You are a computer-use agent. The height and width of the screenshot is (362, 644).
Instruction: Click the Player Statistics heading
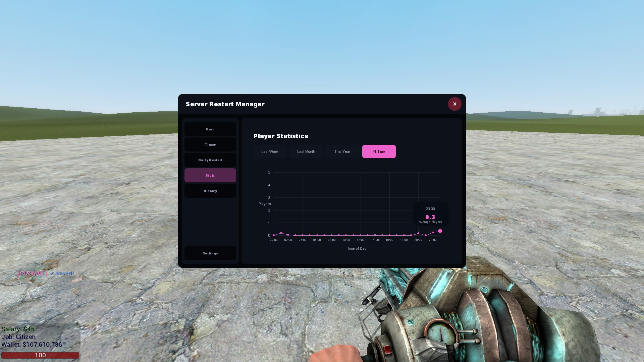[281, 136]
